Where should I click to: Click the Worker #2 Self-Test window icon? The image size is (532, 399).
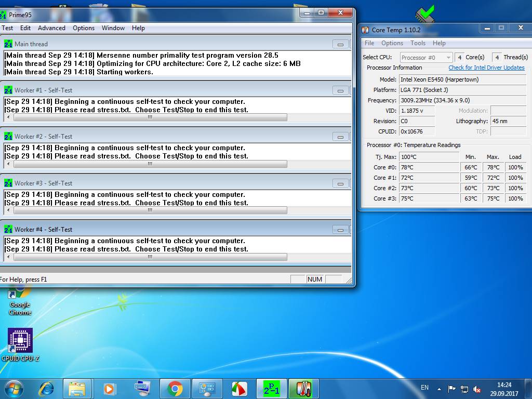point(8,136)
